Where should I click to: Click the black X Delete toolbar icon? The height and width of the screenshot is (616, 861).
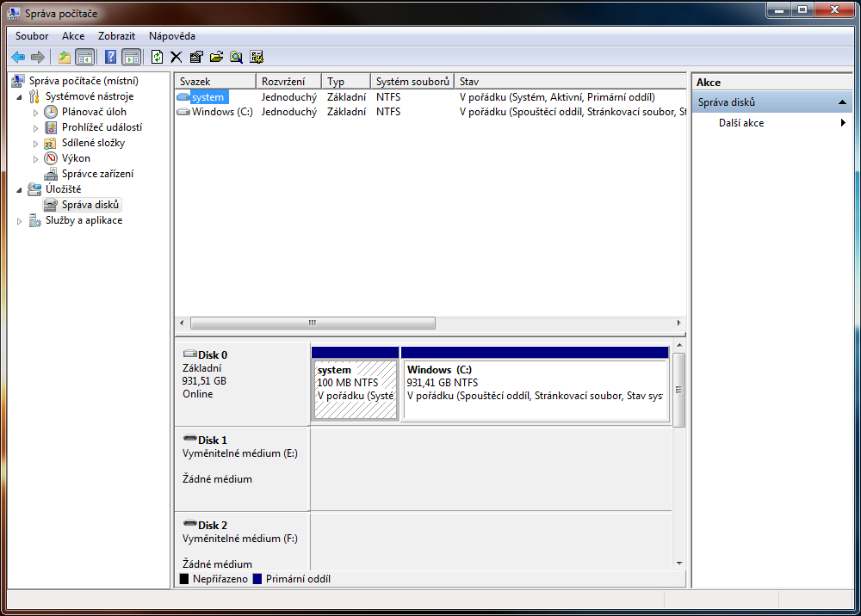point(177,58)
